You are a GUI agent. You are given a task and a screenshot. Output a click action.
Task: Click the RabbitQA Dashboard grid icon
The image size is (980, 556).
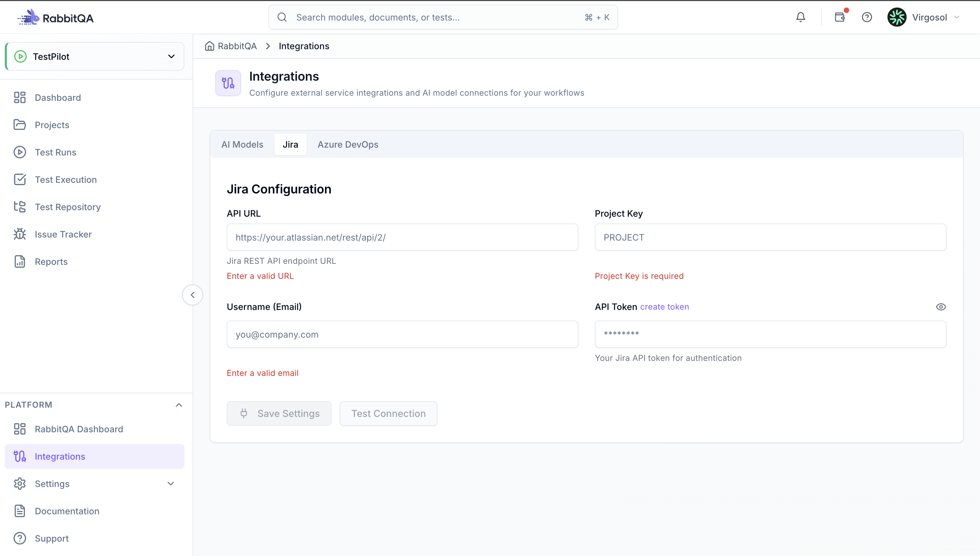[20, 429]
